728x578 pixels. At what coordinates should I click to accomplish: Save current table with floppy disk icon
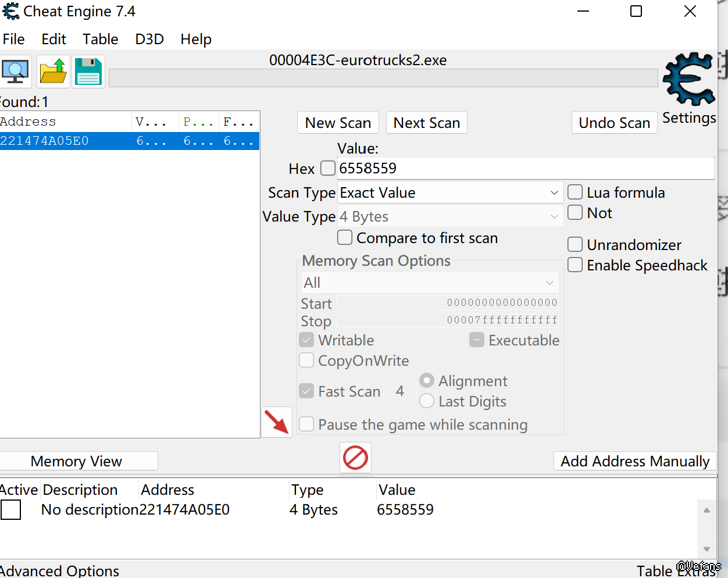(x=88, y=72)
